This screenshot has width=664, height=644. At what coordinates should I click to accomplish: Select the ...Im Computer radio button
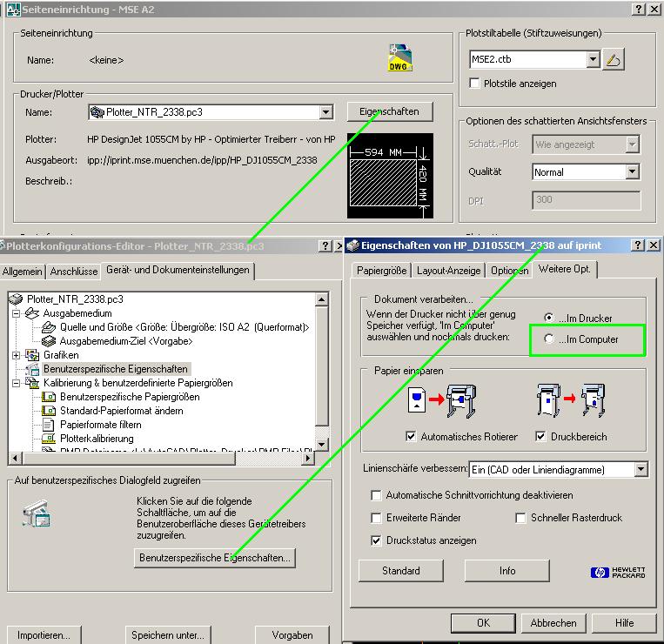pyautogui.click(x=549, y=339)
